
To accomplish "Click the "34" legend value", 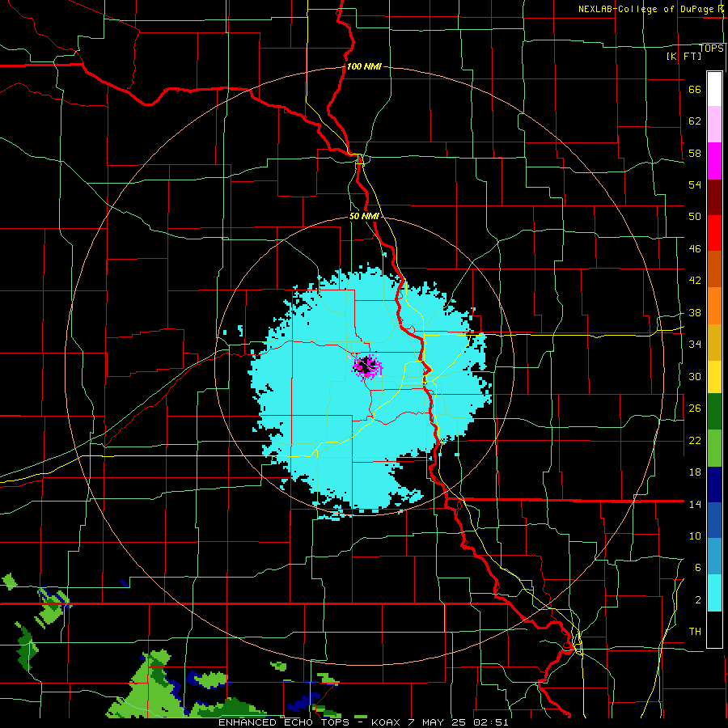I will 695,345.
